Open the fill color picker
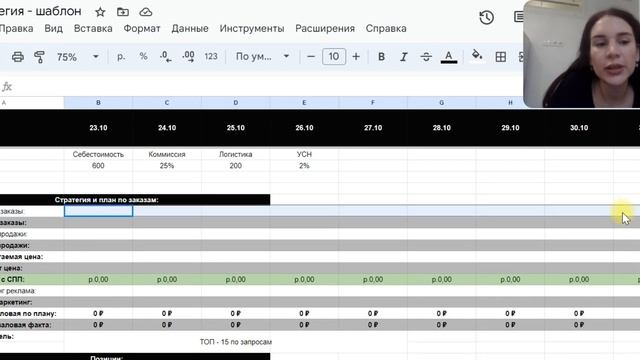This screenshot has height=360, width=640. [477, 56]
